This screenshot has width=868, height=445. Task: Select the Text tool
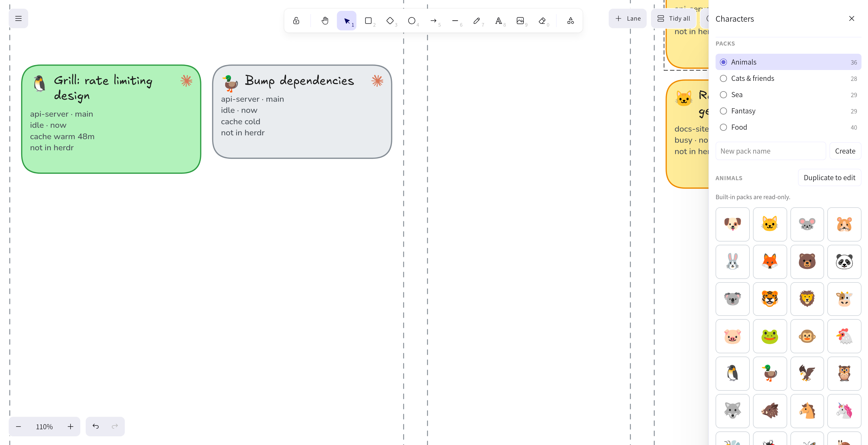(498, 21)
